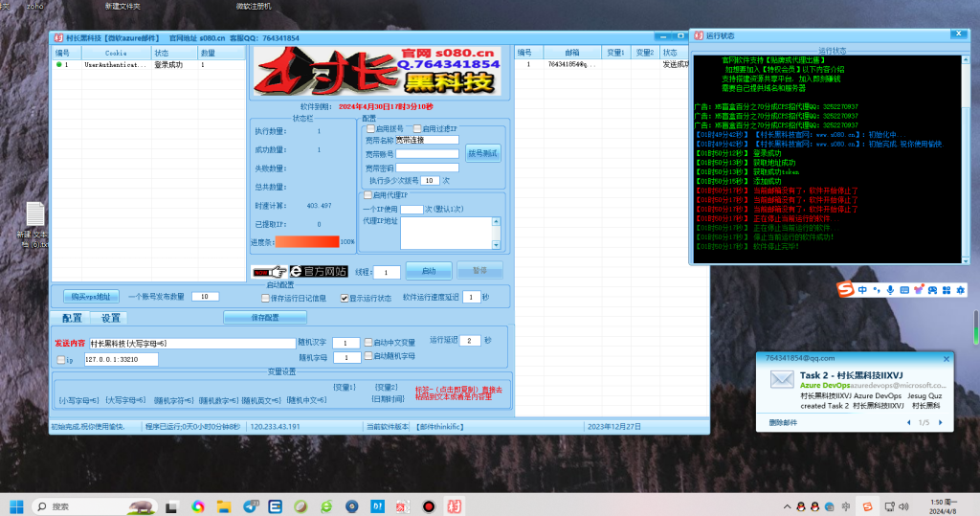Click the 拨号测试 button
Screen dimensions: 980x516
coord(483,153)
